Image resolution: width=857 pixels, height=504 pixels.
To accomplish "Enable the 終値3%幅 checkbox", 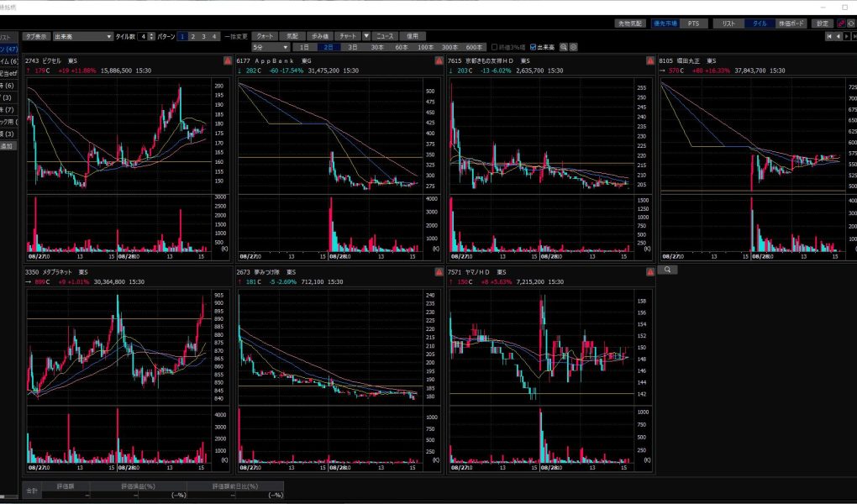I will [495, 47].
